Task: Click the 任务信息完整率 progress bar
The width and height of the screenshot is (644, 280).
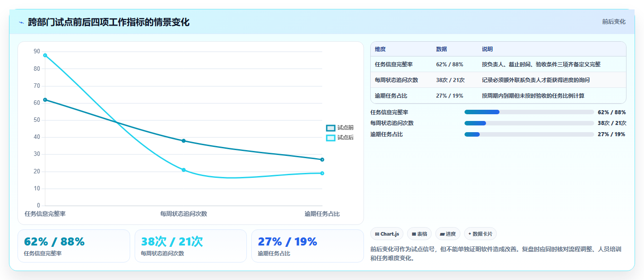Action: [529, 112]
